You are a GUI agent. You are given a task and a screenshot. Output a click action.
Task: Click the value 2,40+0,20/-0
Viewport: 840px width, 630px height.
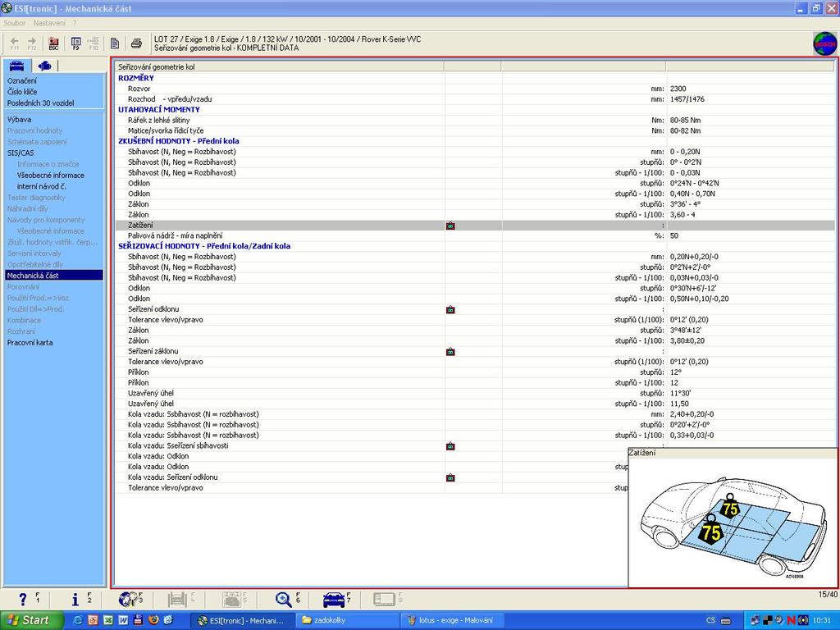(692, 414)
